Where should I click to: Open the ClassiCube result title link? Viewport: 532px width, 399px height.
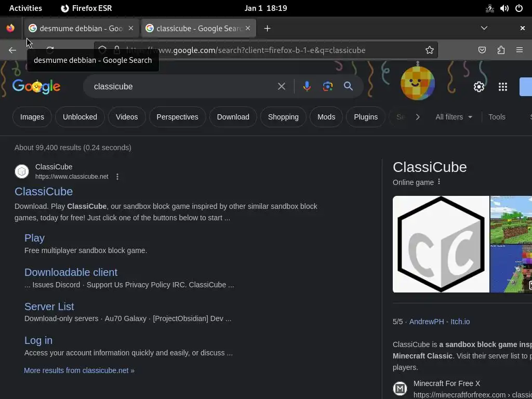[x=44, y=191]
